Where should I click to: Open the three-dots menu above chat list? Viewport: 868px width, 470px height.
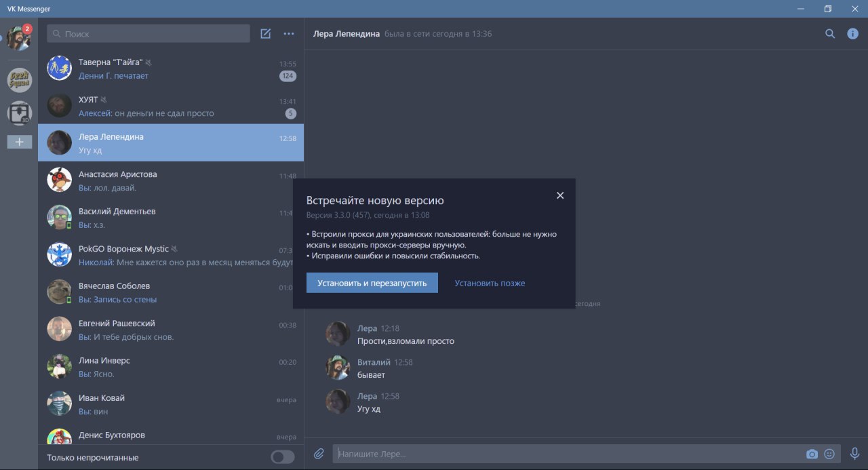click(x=289, y=34)
